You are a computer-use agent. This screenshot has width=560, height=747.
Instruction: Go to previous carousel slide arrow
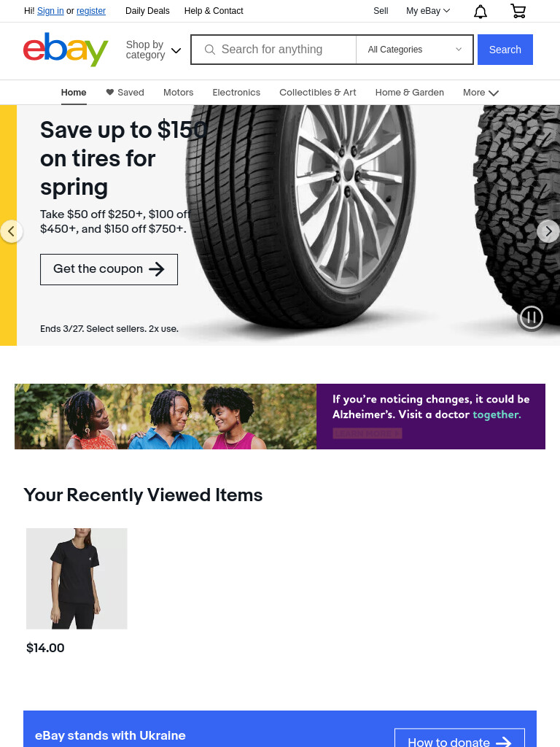tap(11, 231)
